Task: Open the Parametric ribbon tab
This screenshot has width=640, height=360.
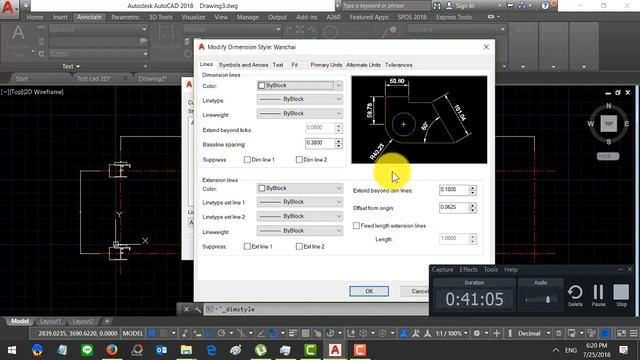Action: pos(125,17)
